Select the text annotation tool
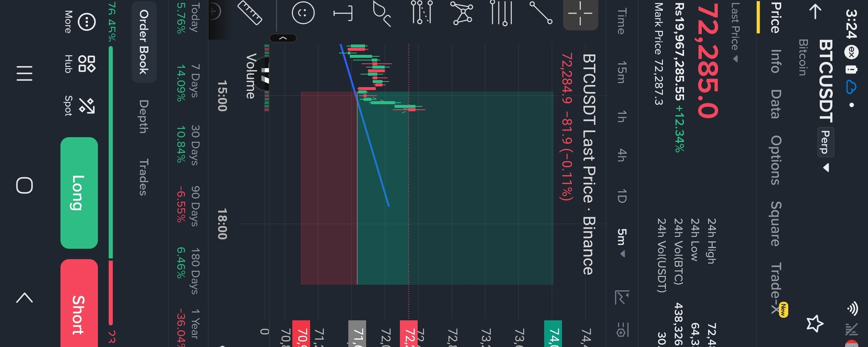Screen dimensions: 868x347 click(342, 13)
